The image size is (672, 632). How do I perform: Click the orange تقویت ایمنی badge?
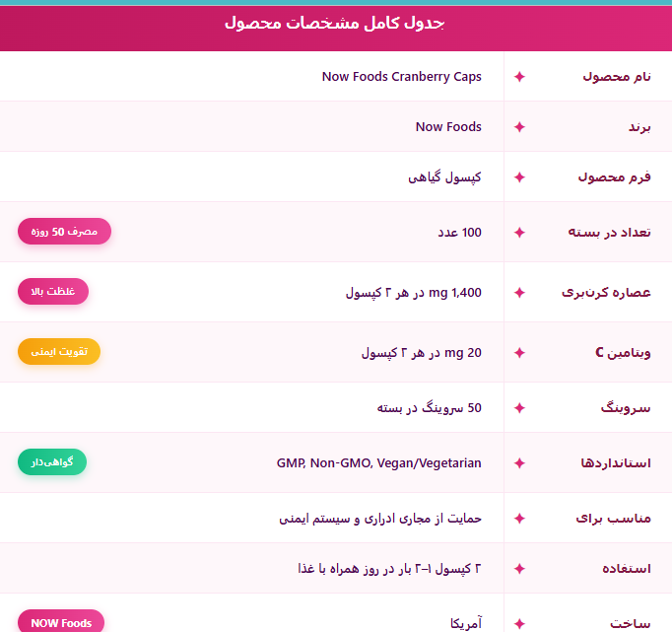point(59,352)
